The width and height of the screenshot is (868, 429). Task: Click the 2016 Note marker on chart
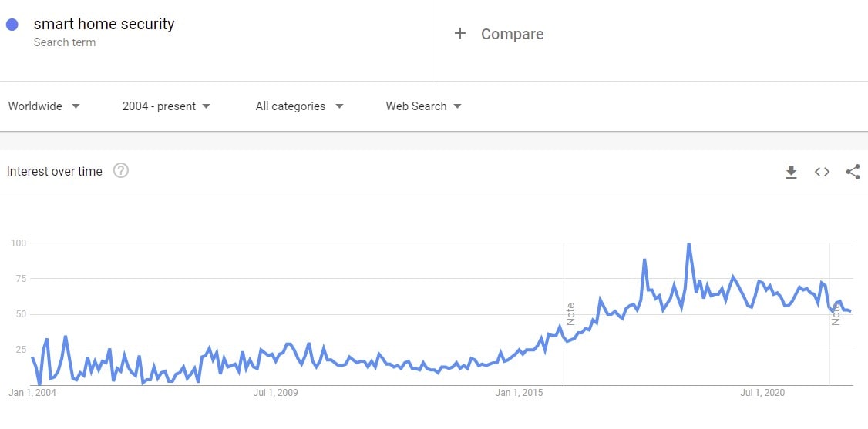pyautogui.click(x=570, y=314)
